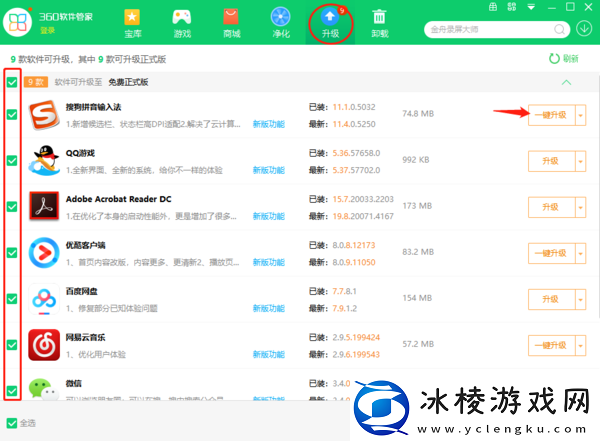Click version text 19.8.20071.4167

[x=363, y=216]
